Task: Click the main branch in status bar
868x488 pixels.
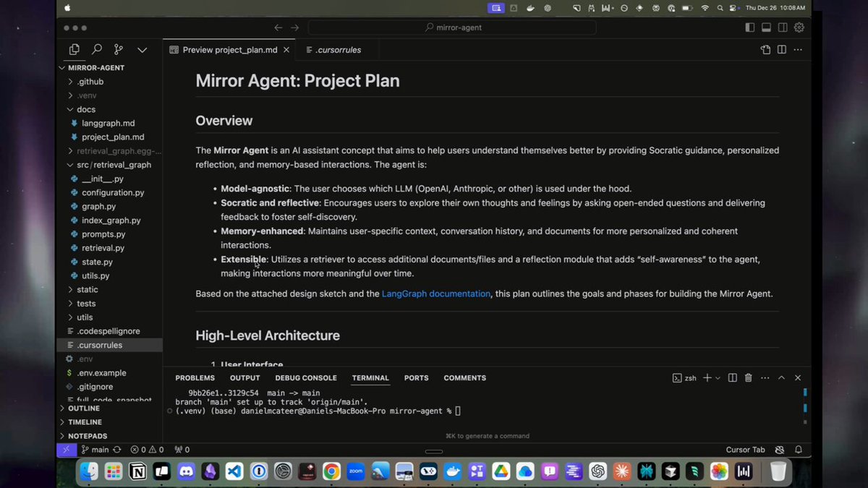Action: click(x=95, y=450)
